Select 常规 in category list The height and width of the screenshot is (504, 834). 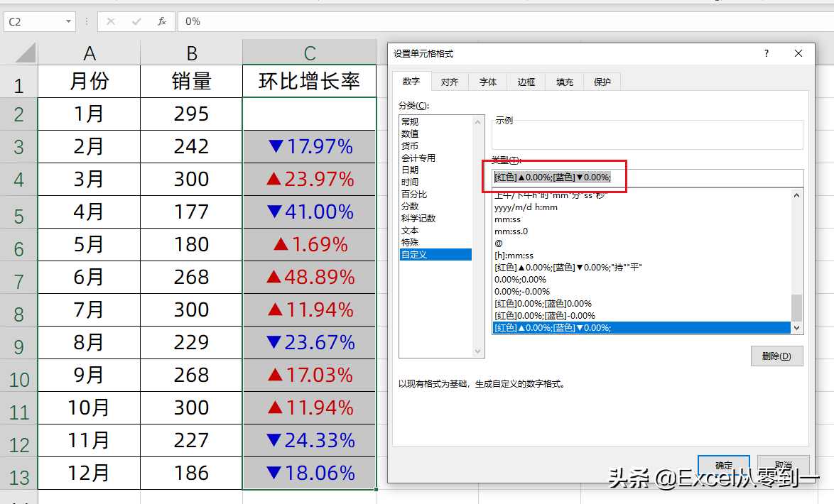point(435,122)
